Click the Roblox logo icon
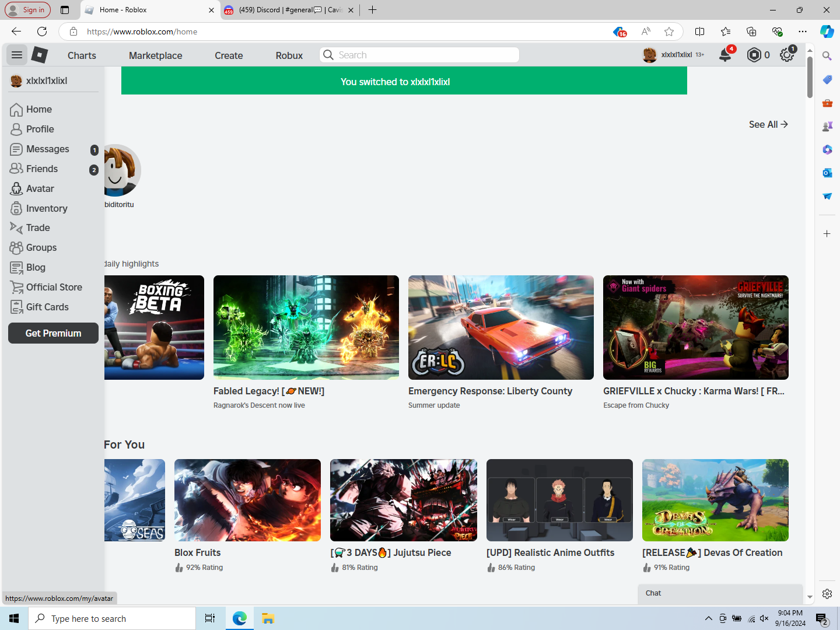 (39, 55)
